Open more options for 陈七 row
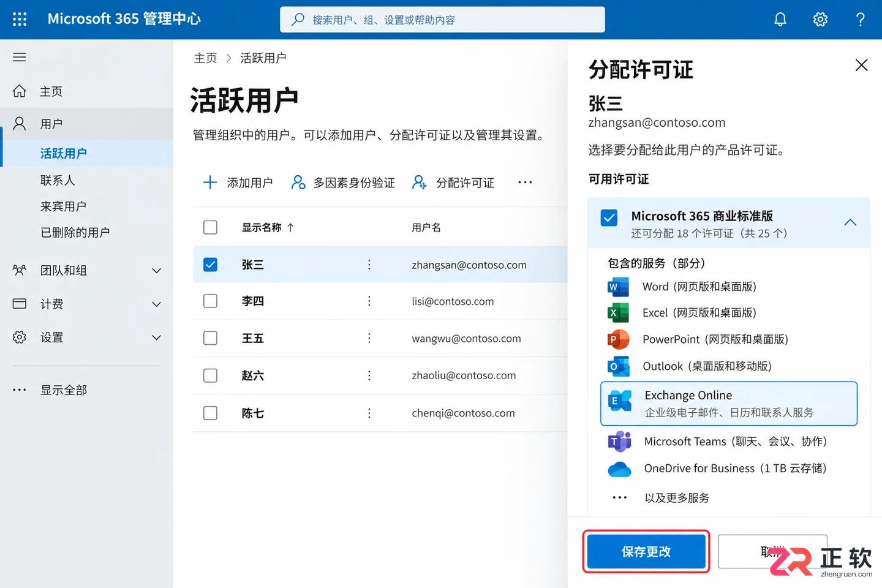Viewport: 882px width, 588px height. [x=369, y=413]
